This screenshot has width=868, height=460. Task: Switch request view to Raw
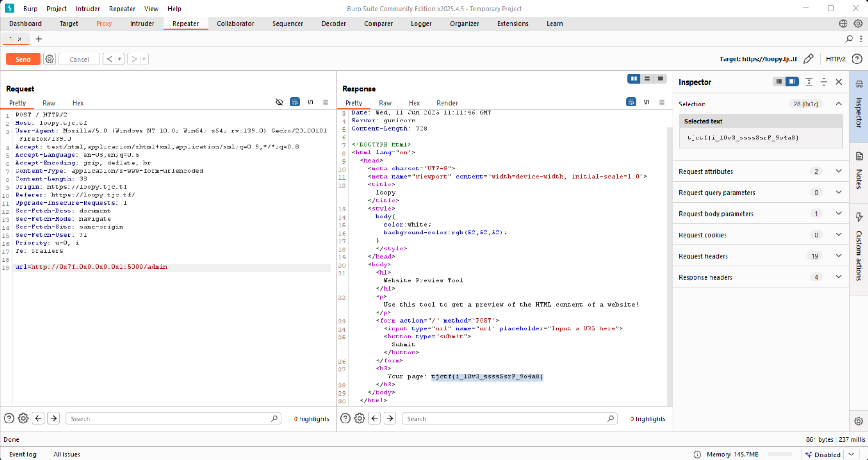click(x=49, y=103)
